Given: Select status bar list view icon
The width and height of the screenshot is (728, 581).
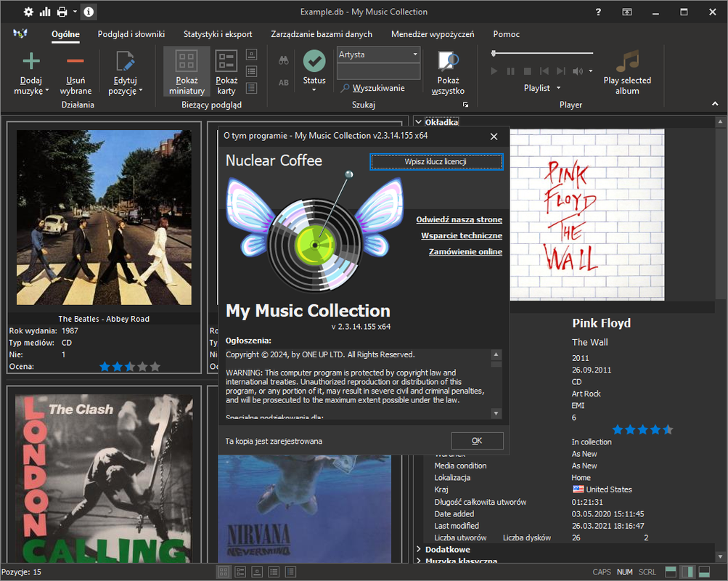Looking at the screenshot, I should [274, 572].
